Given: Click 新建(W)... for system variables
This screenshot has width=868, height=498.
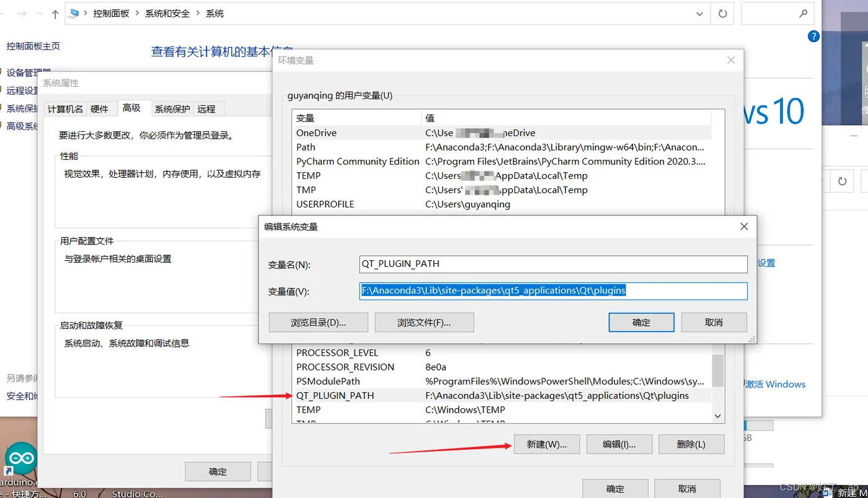Looking at the screenshot, I should [x=547, y=444].
